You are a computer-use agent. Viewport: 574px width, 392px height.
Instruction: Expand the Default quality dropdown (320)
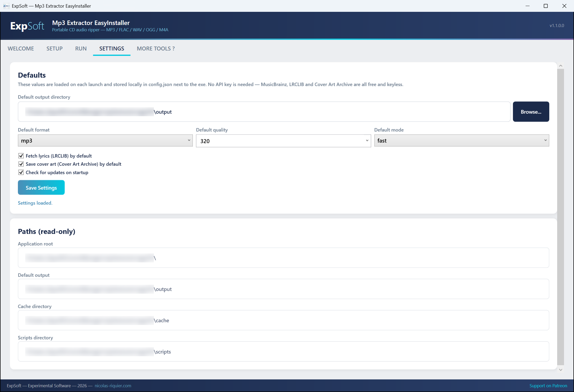pyautogui.click(x=283, y=141)
